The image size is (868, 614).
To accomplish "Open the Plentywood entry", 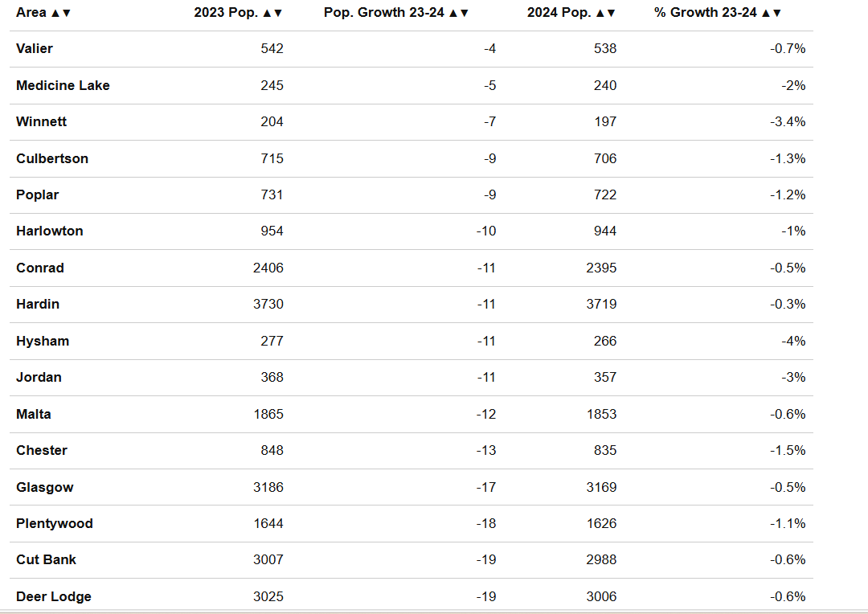I will (x=55, y=523).
